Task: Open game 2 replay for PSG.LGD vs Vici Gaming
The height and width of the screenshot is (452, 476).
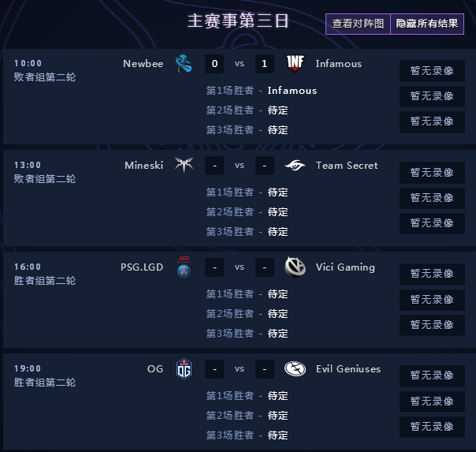Action: point(432,300)
